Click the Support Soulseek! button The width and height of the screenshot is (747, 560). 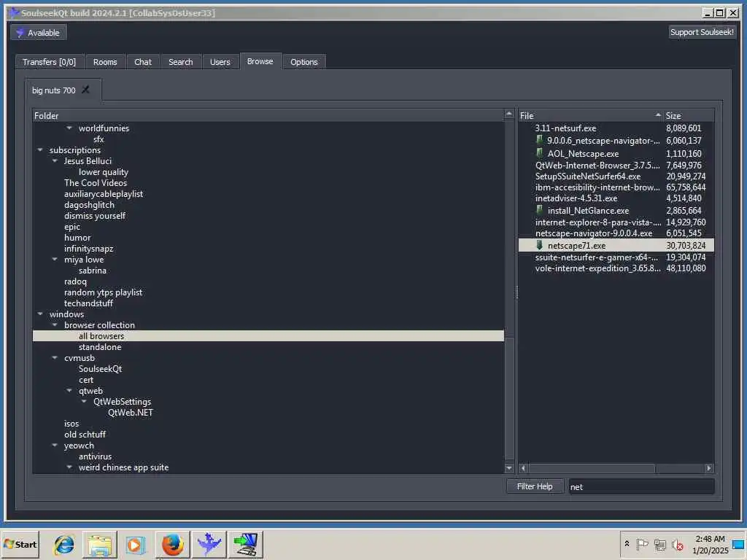tap(702, 32)
